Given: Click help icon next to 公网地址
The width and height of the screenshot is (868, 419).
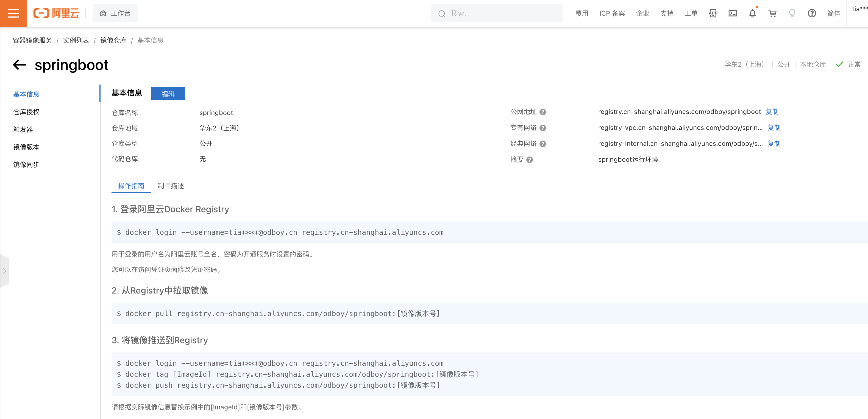Looking at the screenshot, I should tap(542, 112).
